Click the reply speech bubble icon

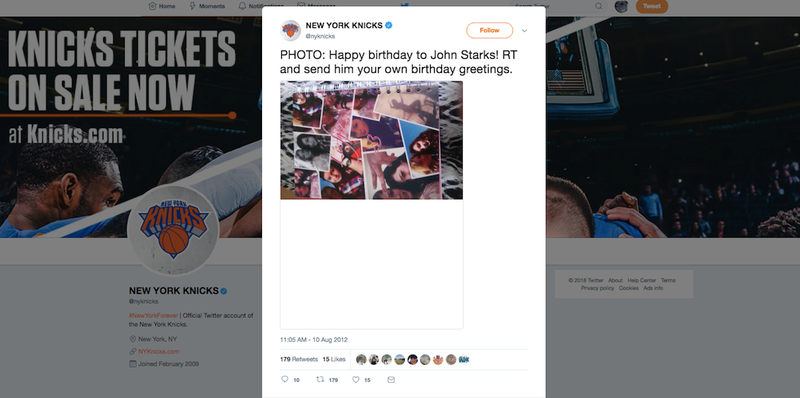click(x=285, y=380)
